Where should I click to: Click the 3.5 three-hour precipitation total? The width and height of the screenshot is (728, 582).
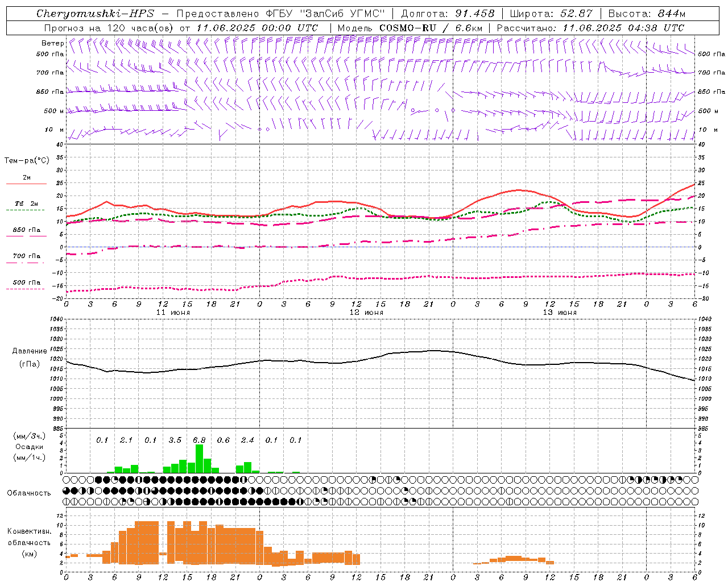tap(175, 440)
